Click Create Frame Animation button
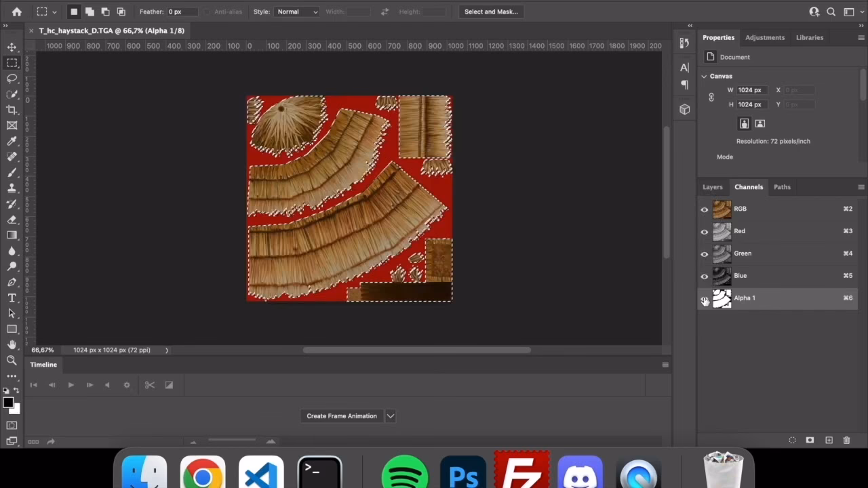 341,416
